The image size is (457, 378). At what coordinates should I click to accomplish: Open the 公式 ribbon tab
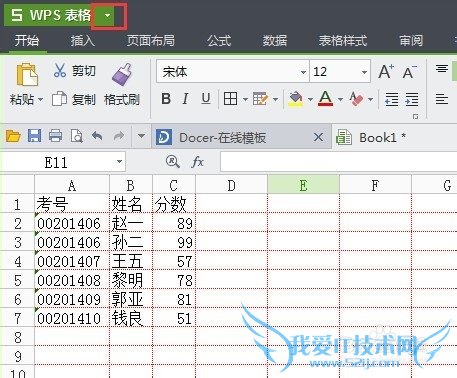tap(219, 41)
